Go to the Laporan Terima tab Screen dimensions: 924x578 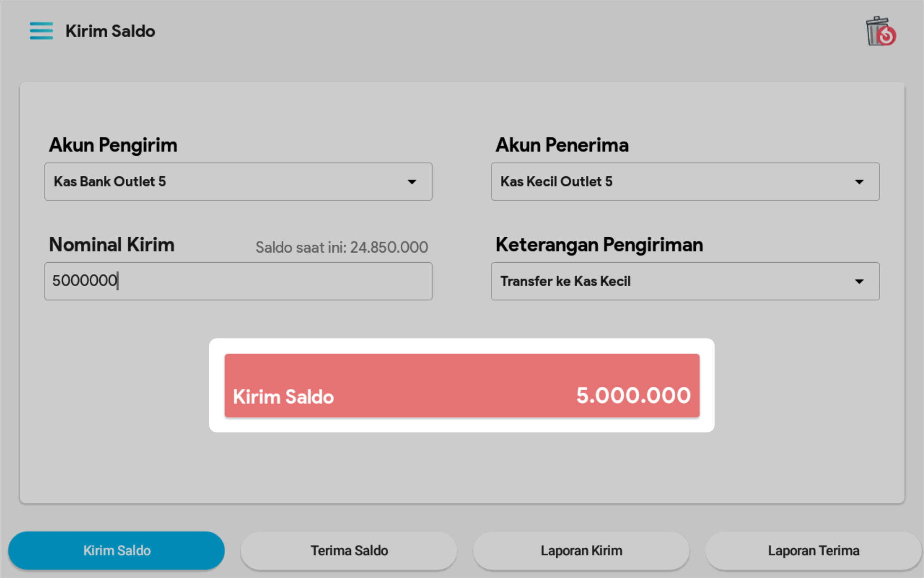pos(814,551)
